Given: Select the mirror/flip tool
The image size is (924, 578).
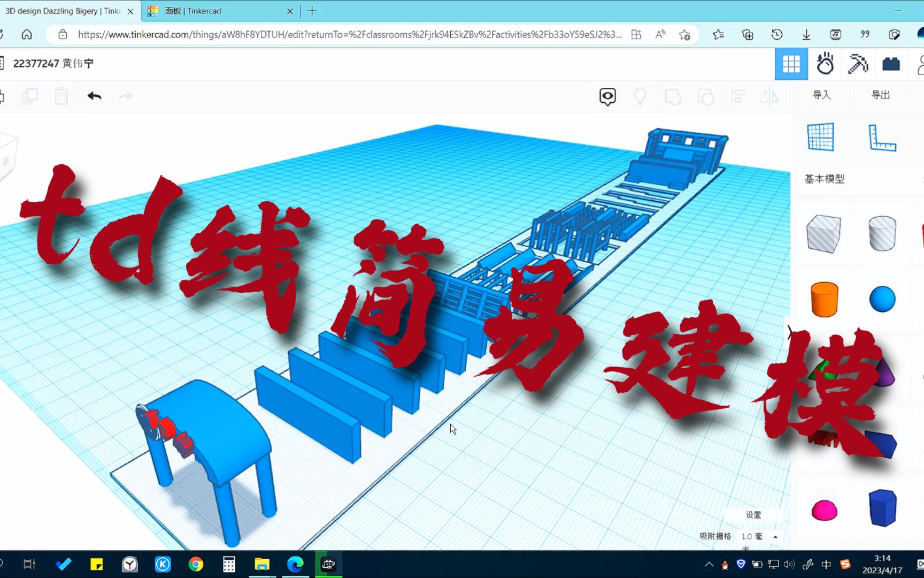Looking at the screenshot, I should [770, 97].
